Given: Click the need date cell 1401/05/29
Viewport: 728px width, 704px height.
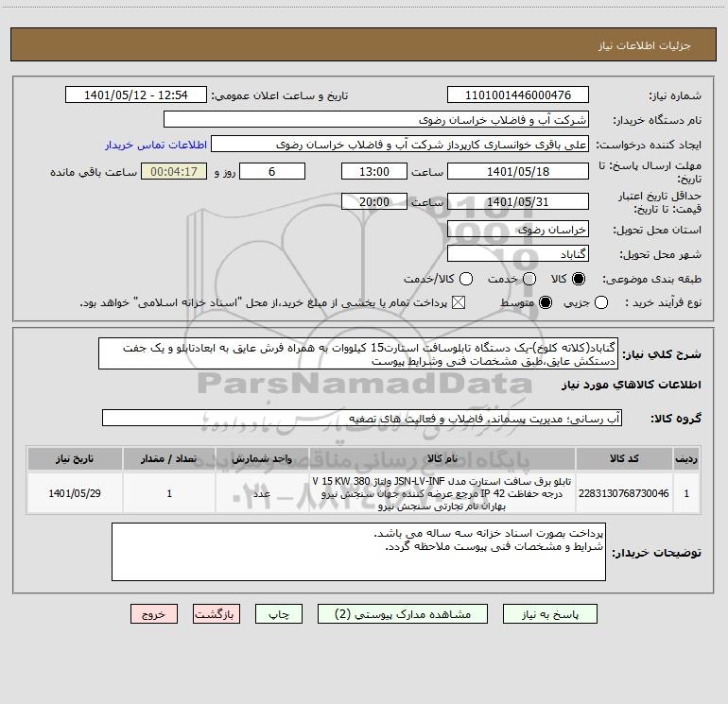Looking at the screenshot, I should [x=75, y=493].
